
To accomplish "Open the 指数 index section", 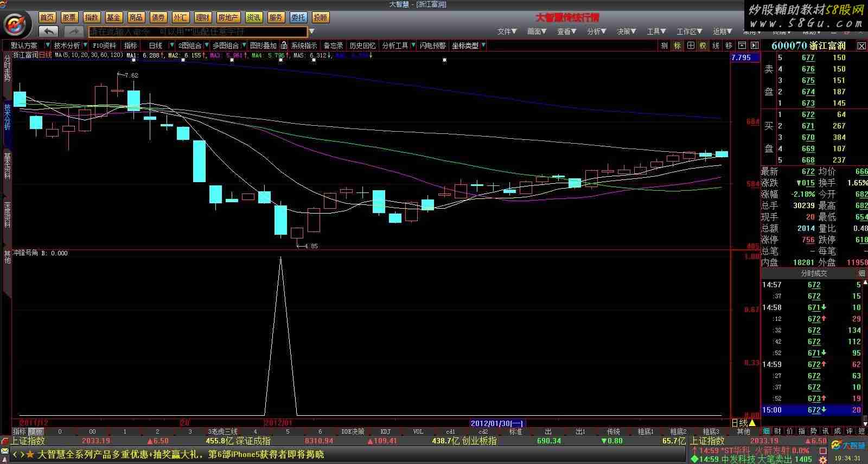I will (92, 17).
